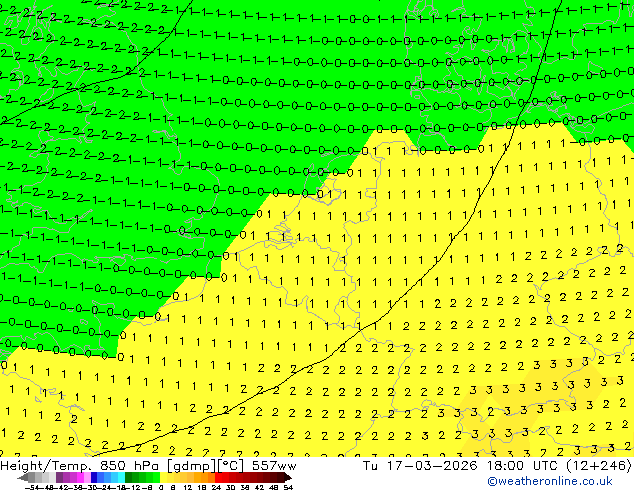Click the "54" value at the legend's right end

point(288,488)
